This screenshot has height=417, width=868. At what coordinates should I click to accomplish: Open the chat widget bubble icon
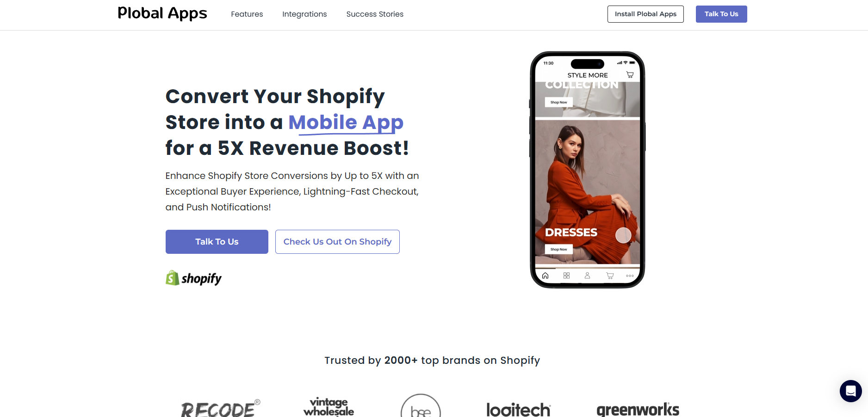[850, 391]
